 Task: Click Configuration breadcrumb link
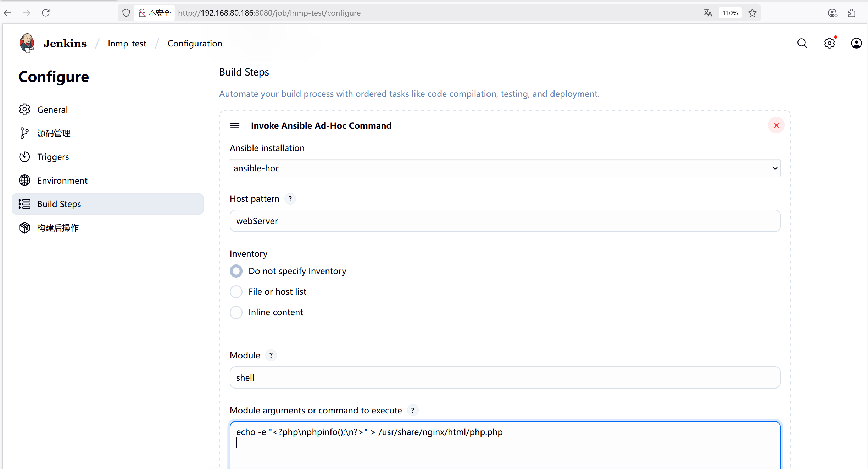click(x=195, y=43)
